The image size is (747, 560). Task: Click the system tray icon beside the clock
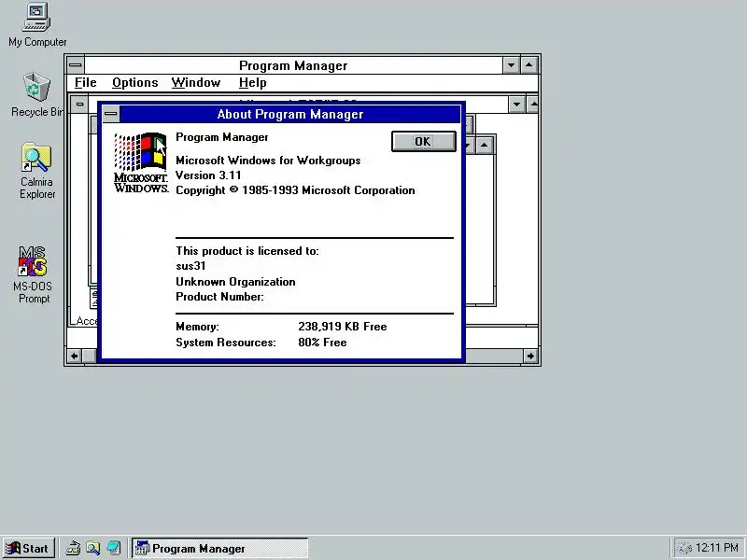[684, 549]
